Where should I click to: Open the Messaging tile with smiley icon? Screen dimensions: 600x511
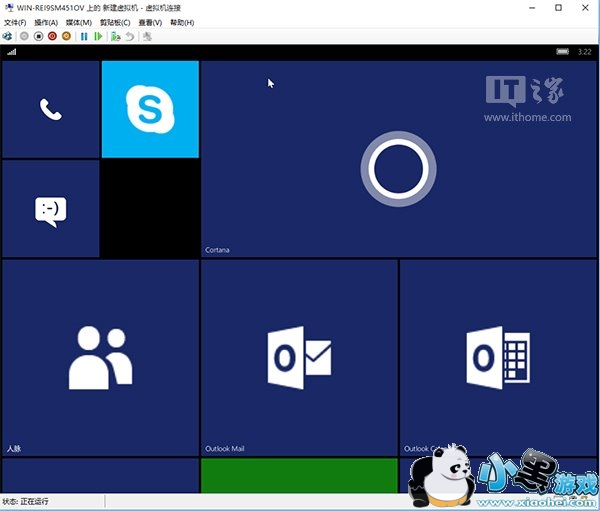pos(50,209)
